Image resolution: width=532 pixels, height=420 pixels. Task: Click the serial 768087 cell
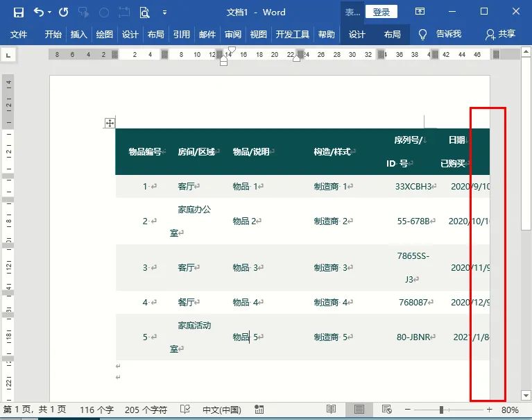pyautogui.click(x=413, y=302)
